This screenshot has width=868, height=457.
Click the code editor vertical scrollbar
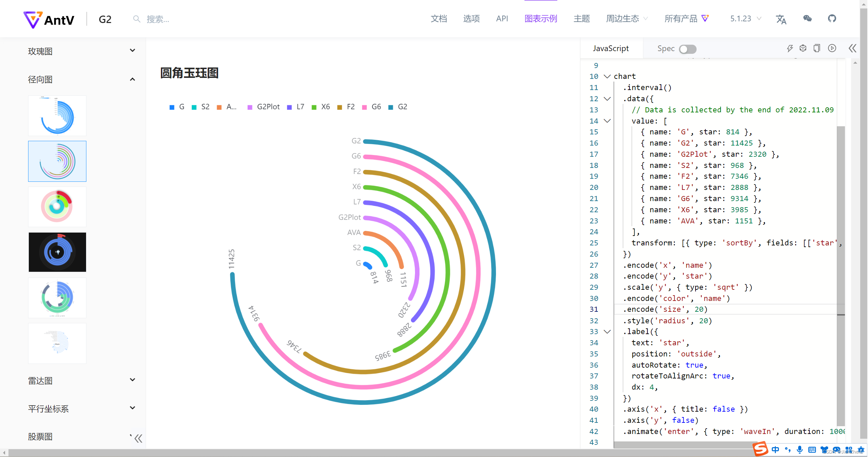pyautogui.click(x=841, y=276)
